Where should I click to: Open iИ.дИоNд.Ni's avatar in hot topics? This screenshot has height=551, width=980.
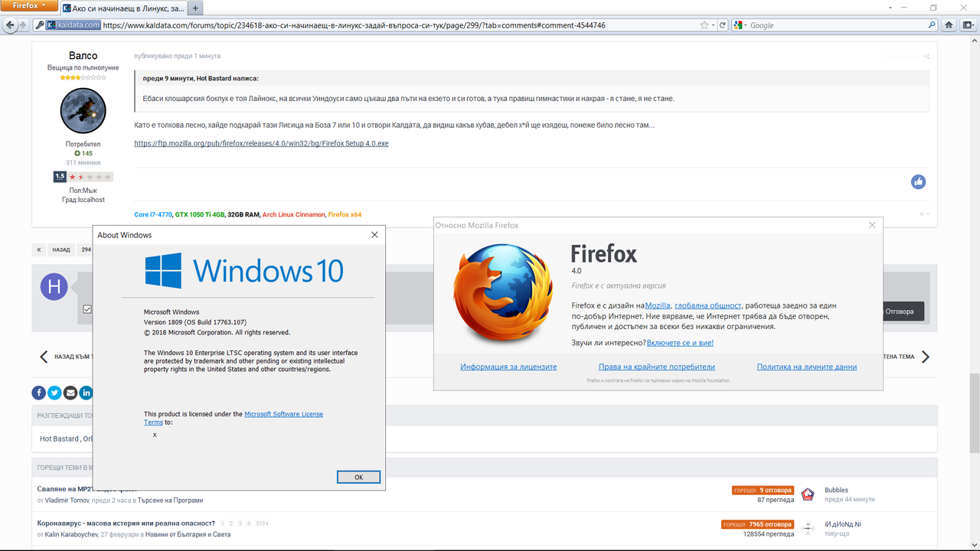[x=808, y=528]
